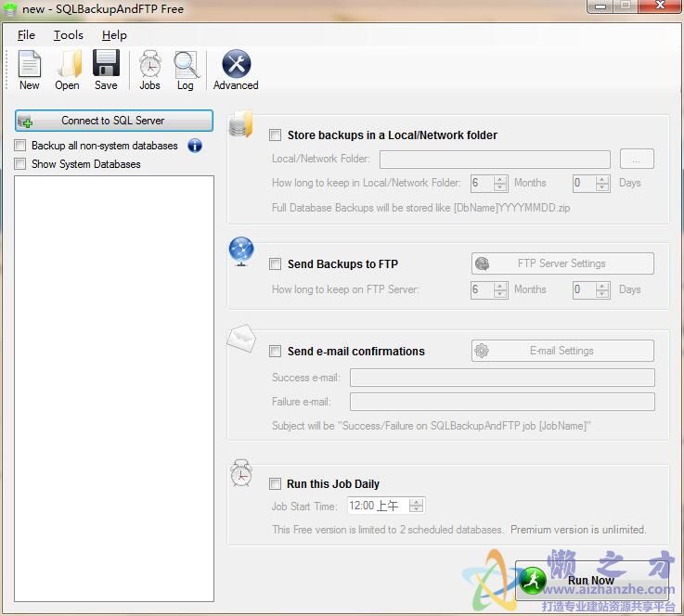Image resolution: width=684 pixels, height=616 pixels.
Task: Open the Tools menu
Action: pos(68,35)
